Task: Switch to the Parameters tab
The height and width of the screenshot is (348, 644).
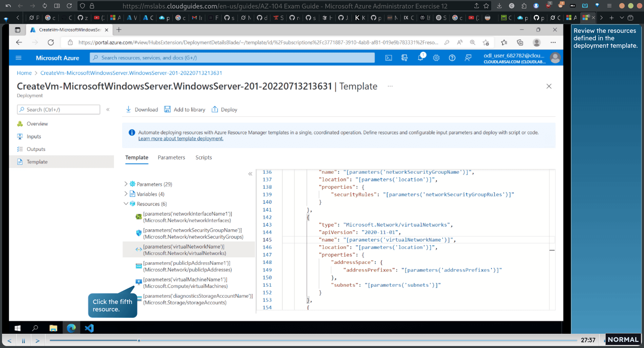Action: pos(171,158)
